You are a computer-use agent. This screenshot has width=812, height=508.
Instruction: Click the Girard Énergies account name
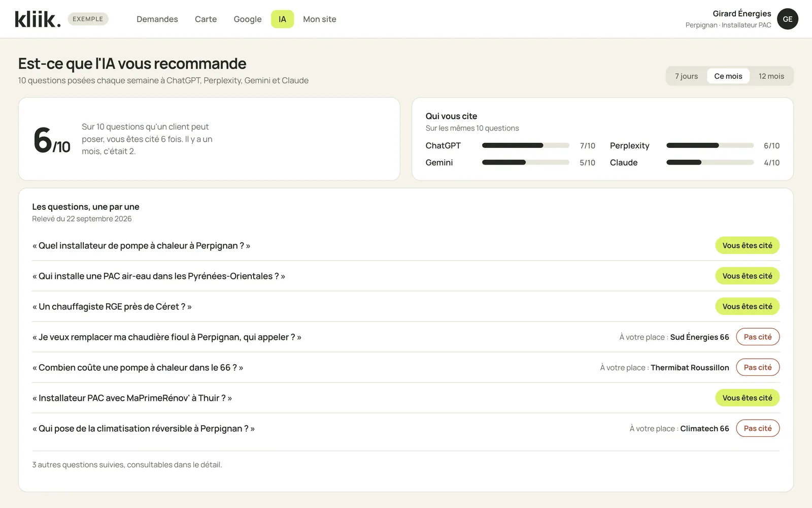coord(741,14)
